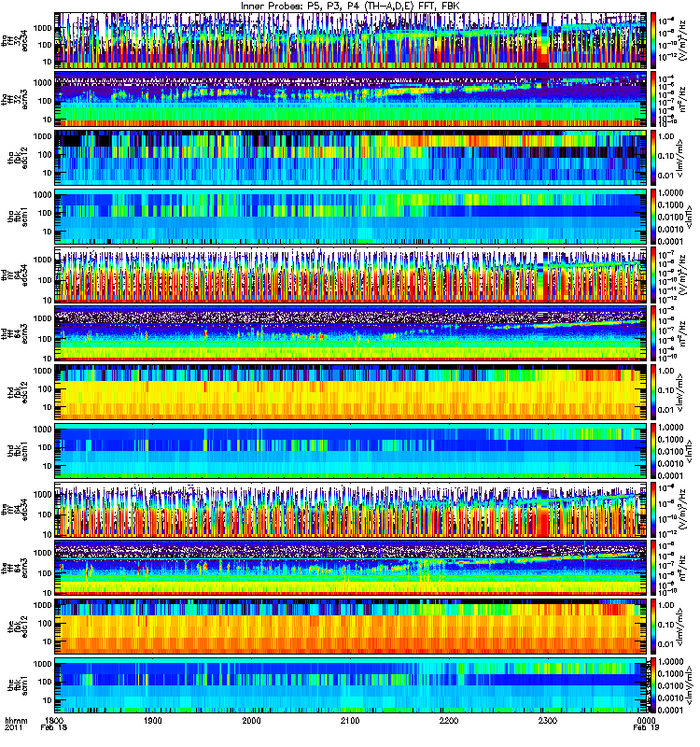The image size is (700, 747).
Task: Click the color bar of the tha fff edc34 panel
Action: coord(654,40)
